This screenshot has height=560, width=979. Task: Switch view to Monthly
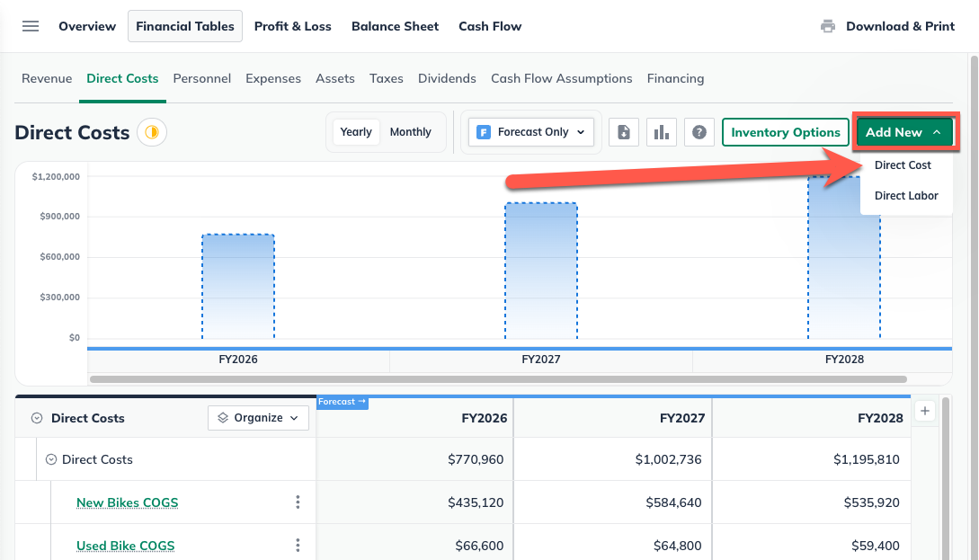[x=411, y=132]
